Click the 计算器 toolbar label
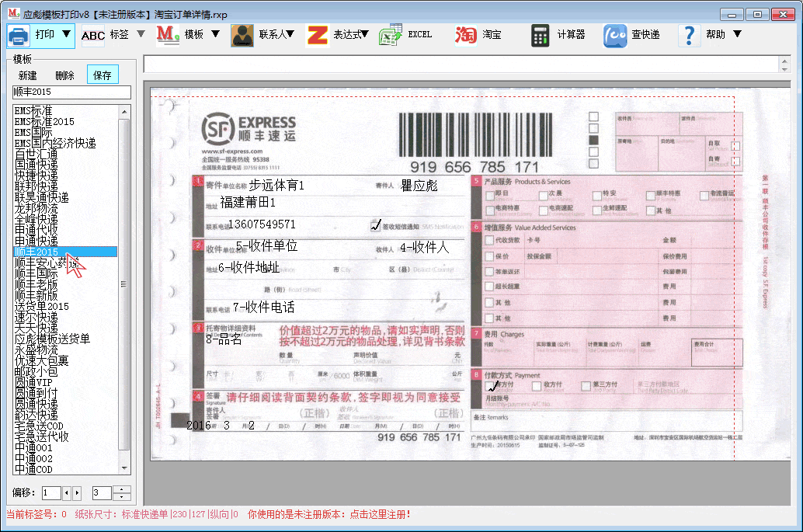Image resolution: width=803 pixels, height=532 pixels. pos(571,34)
